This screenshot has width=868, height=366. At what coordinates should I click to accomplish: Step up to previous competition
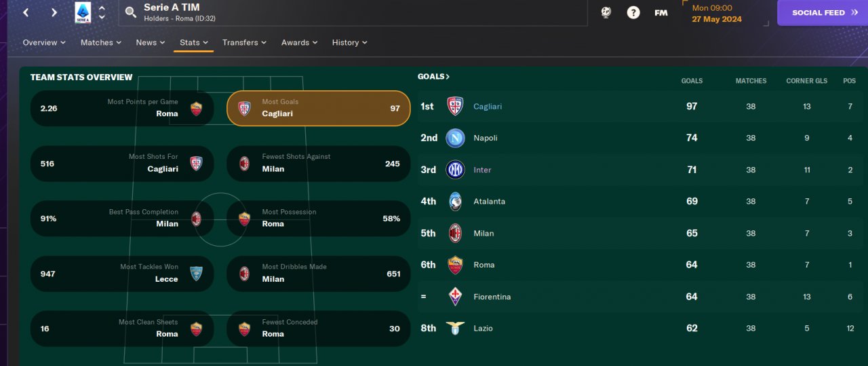pos(102,8)
